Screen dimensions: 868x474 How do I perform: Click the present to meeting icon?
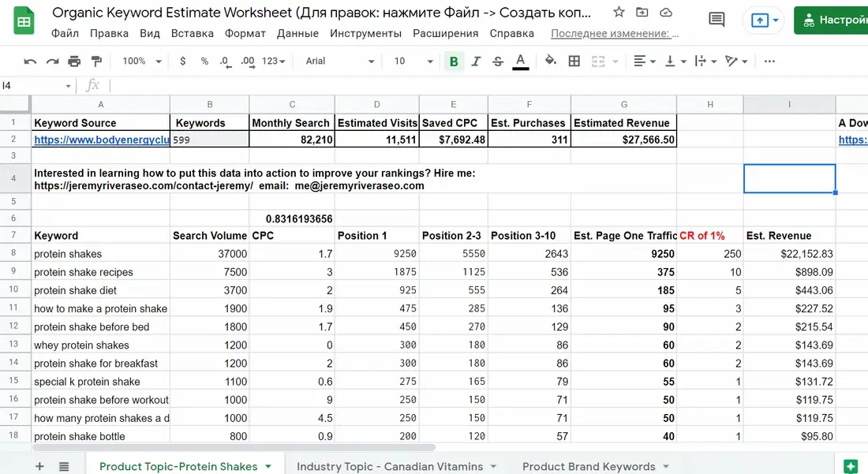(759, 21)
